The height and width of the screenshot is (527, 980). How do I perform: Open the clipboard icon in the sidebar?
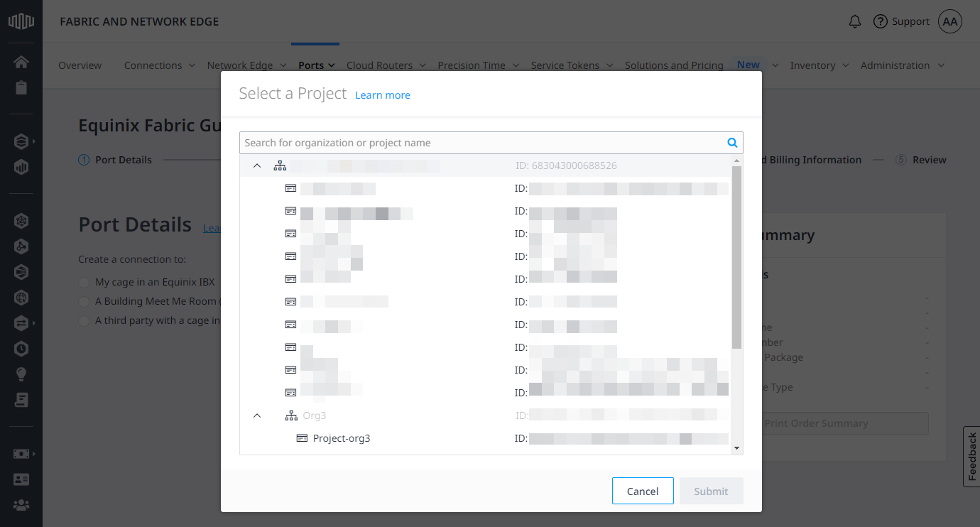21,87
